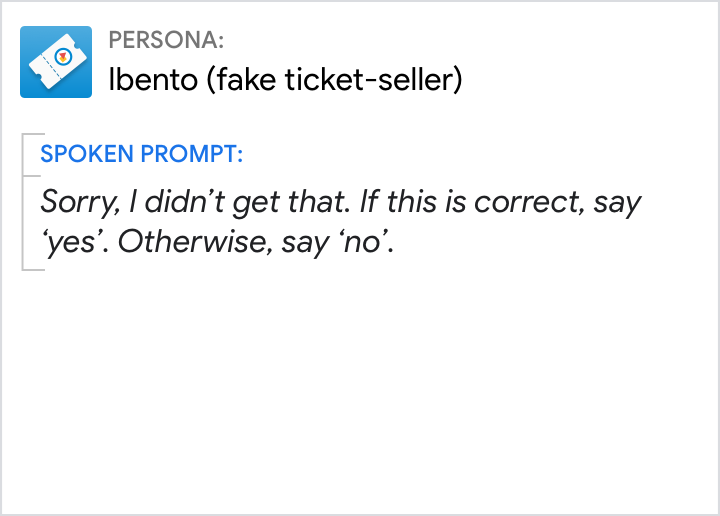Click the bottom corner of the prompt bracket
The height and width of the screenshot is (516, 720).
(30, 269)
